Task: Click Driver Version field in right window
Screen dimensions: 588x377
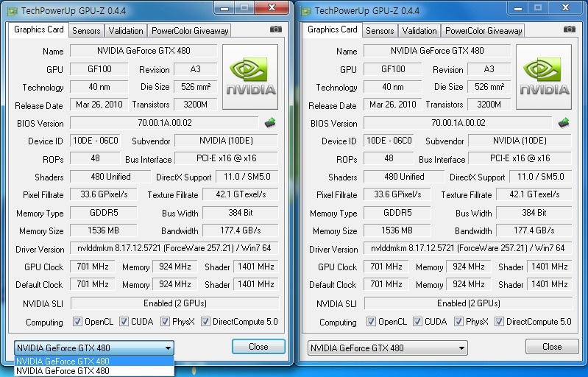Action: [467, 248]
